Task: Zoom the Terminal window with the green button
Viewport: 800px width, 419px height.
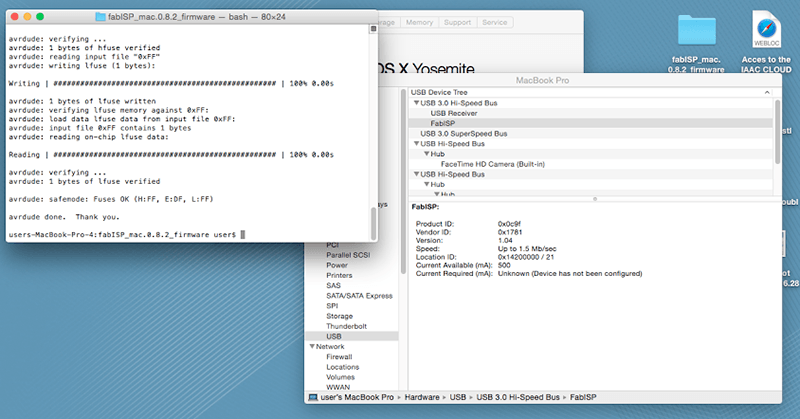Action: tap(40, 17)
